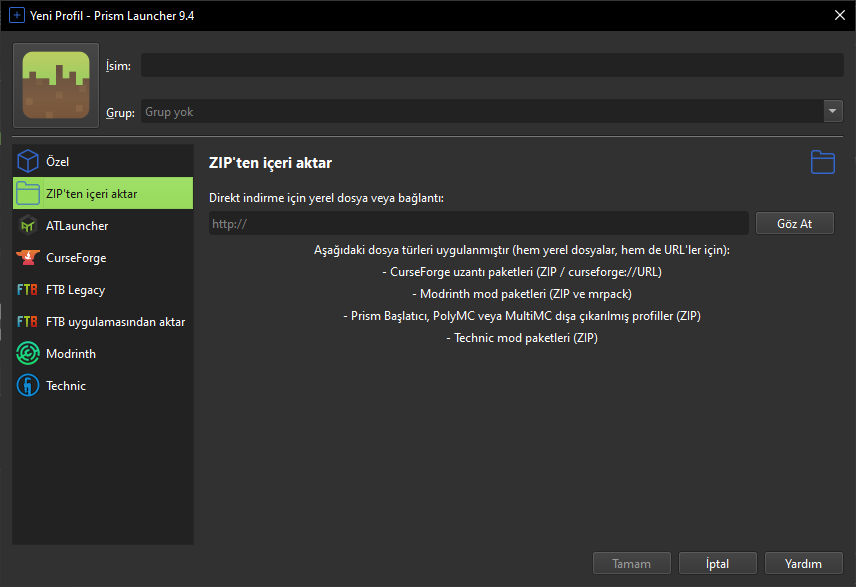Viewport: 856px width, 587px height.
Task: Click the CurseForge anvil icon
Action: tap(28, 257)
